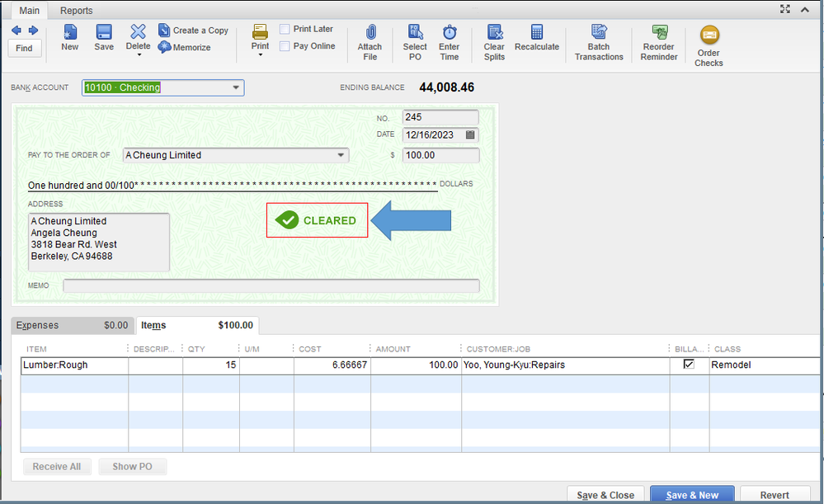Go to next check with right arrow
Screen dimensions: 824x504
tap(33, 31)
